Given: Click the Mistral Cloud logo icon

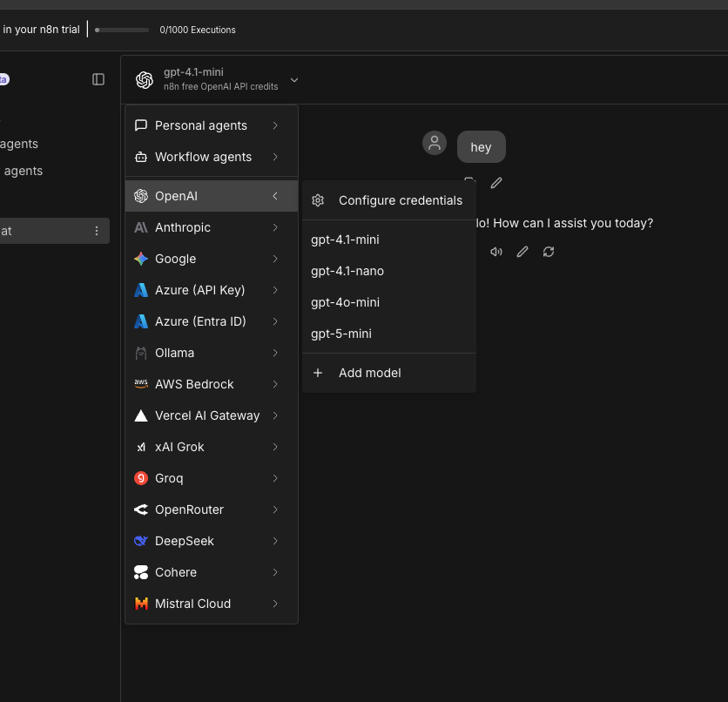Looking at the screenshot, I should pos(141,604).
